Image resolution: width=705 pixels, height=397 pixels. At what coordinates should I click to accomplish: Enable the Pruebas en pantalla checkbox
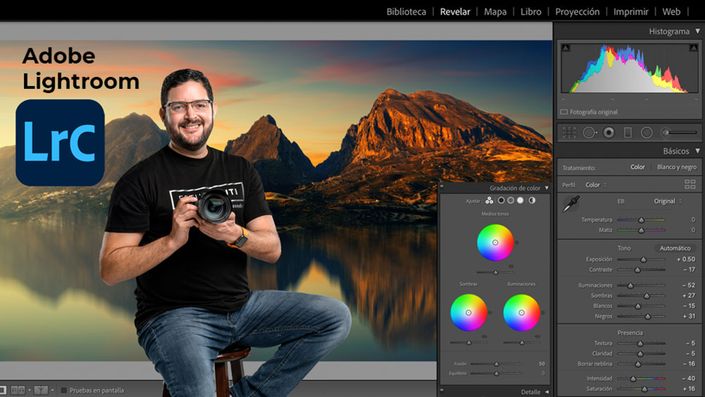pos(64,390)
